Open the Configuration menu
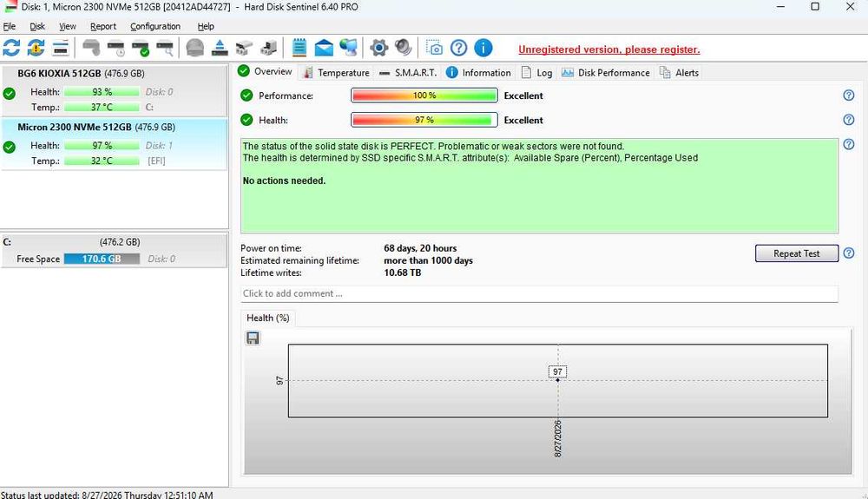The width and height of the screenshot is (868, 499). coord(155,26)
